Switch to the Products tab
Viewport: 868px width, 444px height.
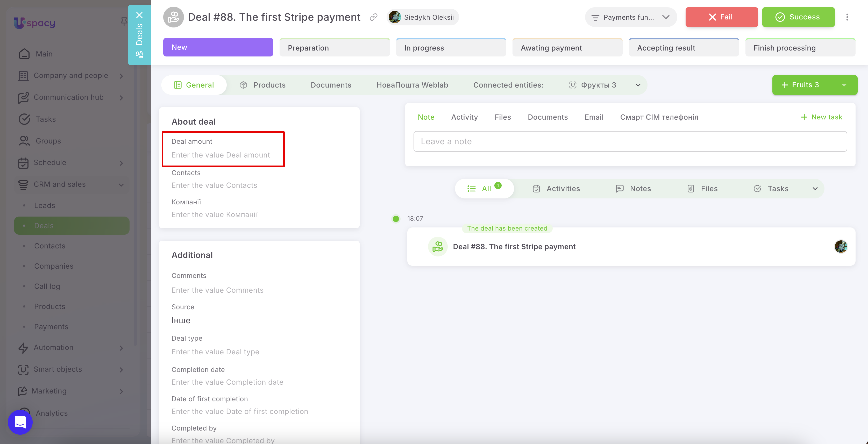point(262,85)
